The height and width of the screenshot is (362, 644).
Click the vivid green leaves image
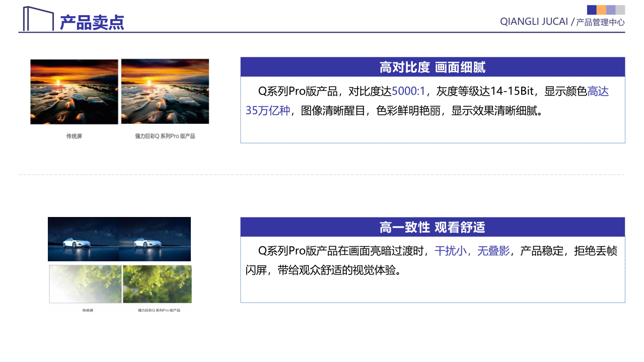point(157,284)
